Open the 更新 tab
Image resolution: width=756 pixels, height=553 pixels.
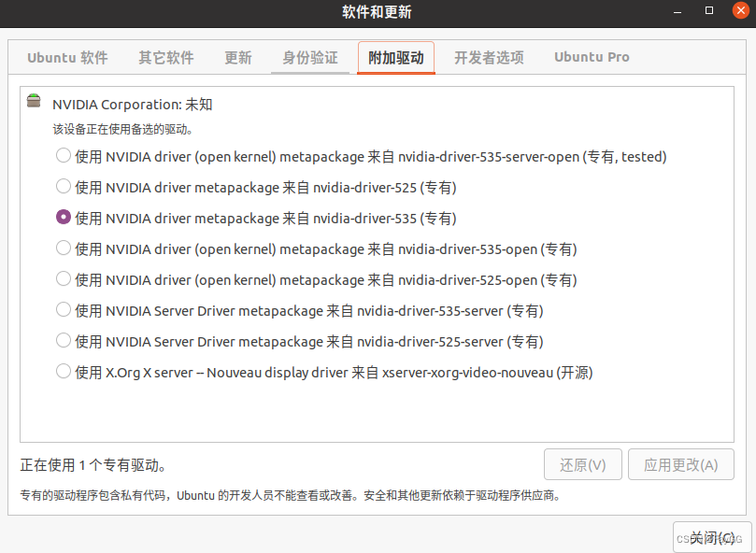238,58
